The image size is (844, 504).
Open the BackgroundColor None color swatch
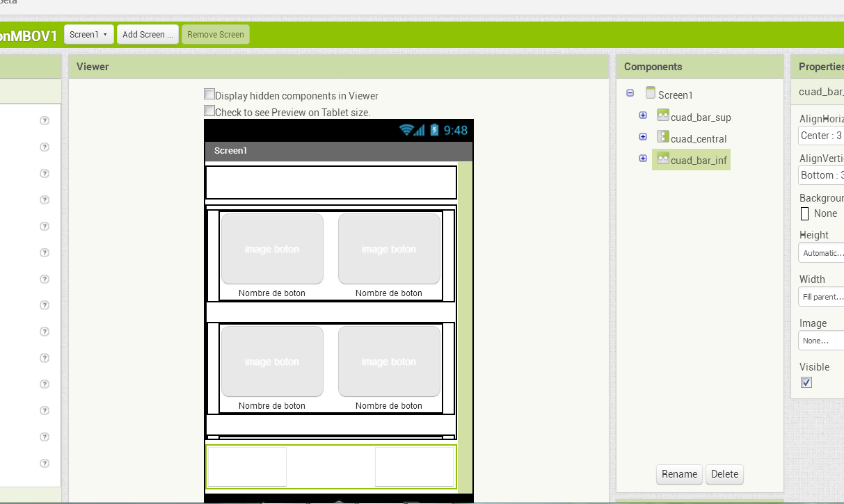coord(805,213)
